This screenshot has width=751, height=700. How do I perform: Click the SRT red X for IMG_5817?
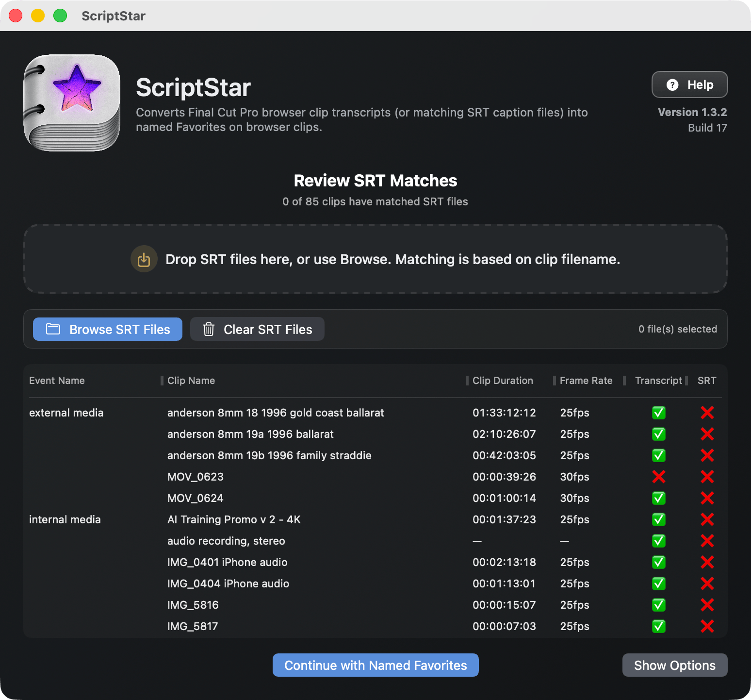[x=707, y=626]
